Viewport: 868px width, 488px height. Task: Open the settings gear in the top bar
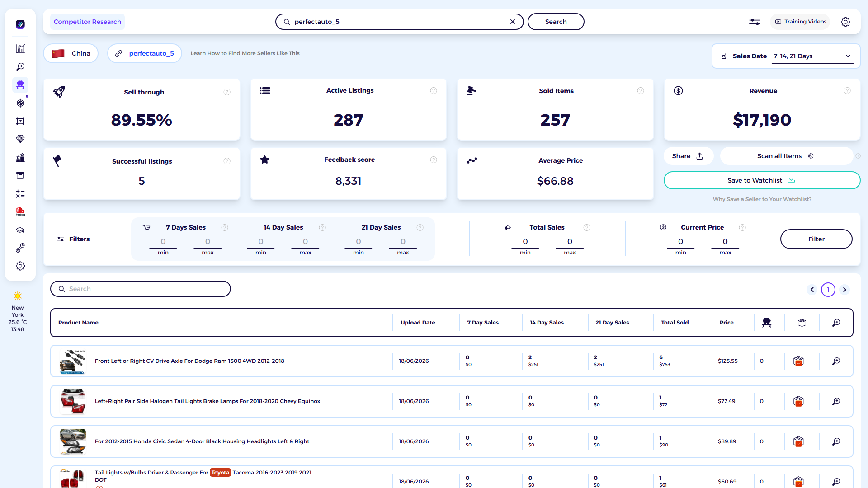coord(845,22)
